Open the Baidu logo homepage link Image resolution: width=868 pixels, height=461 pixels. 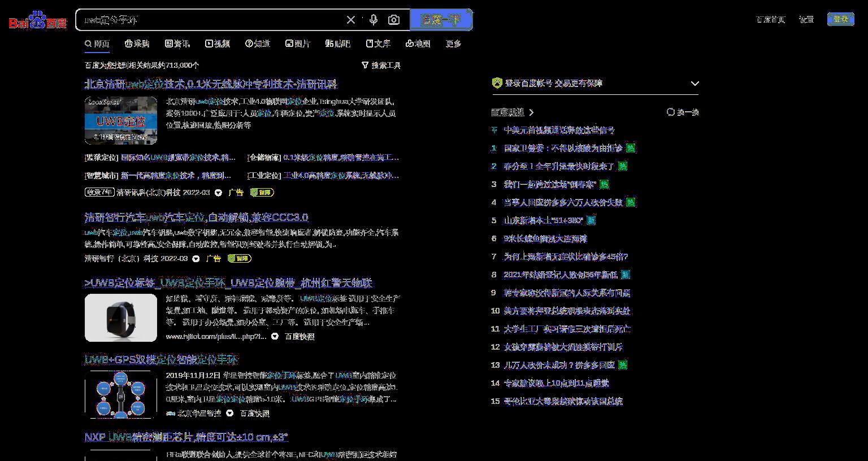[38, 20]
